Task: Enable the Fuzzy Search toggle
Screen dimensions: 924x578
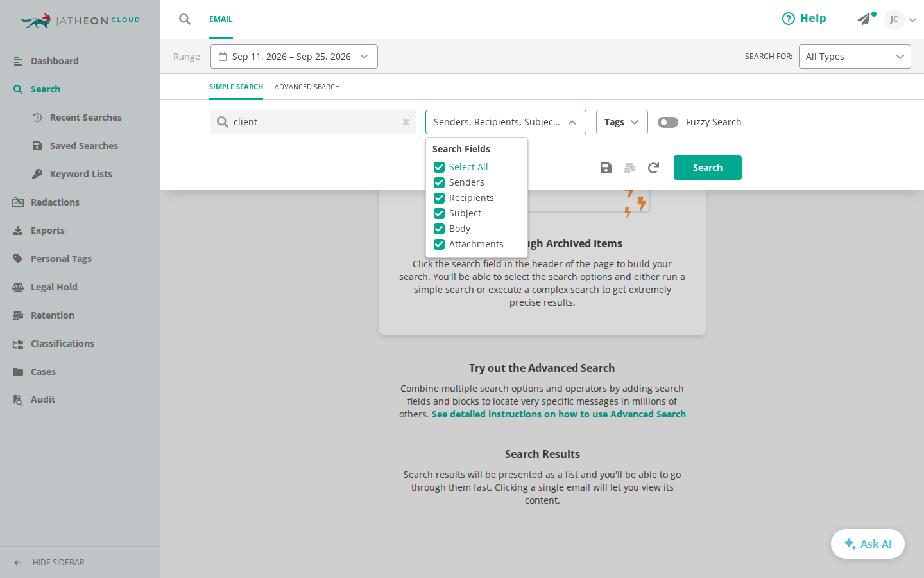Action: click(x=668, y=122)
